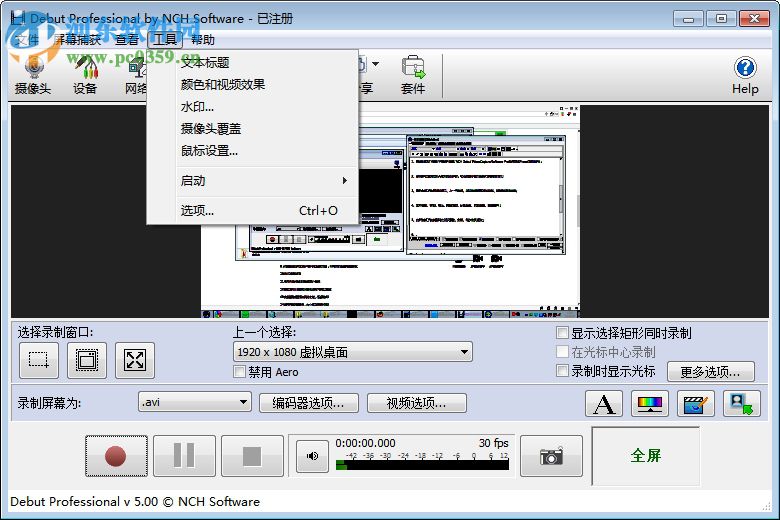
Task: Open the color and video effects icon
Action: (650, 404)
